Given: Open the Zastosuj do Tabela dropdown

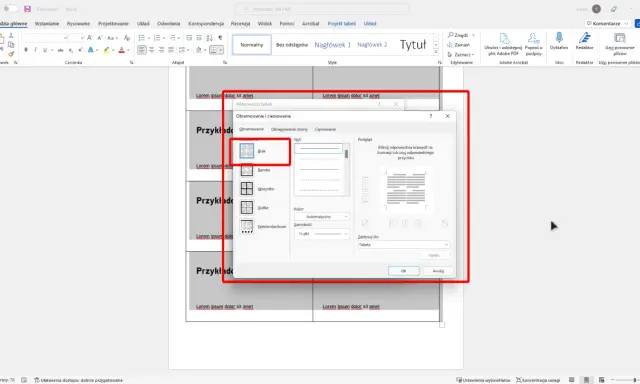Looking at the screenshot, I should pyautogui.click(x=404, y=244).
